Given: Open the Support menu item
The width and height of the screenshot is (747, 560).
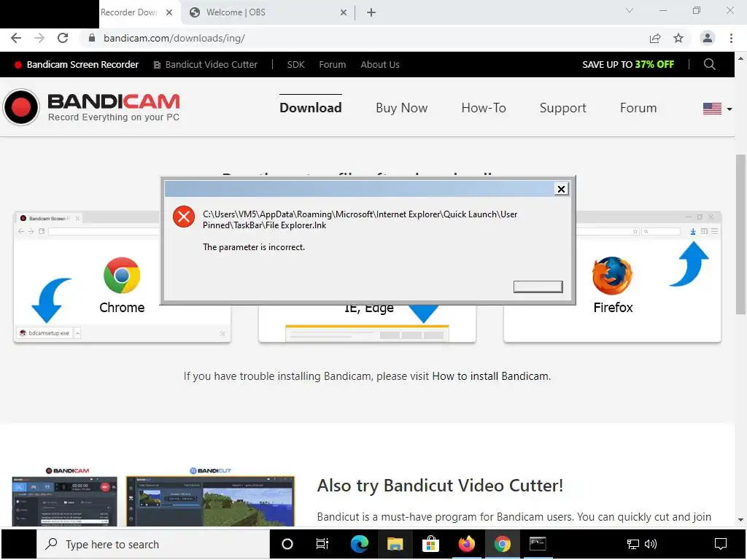Looking at the screenshot, I should (x=562, y=108).
